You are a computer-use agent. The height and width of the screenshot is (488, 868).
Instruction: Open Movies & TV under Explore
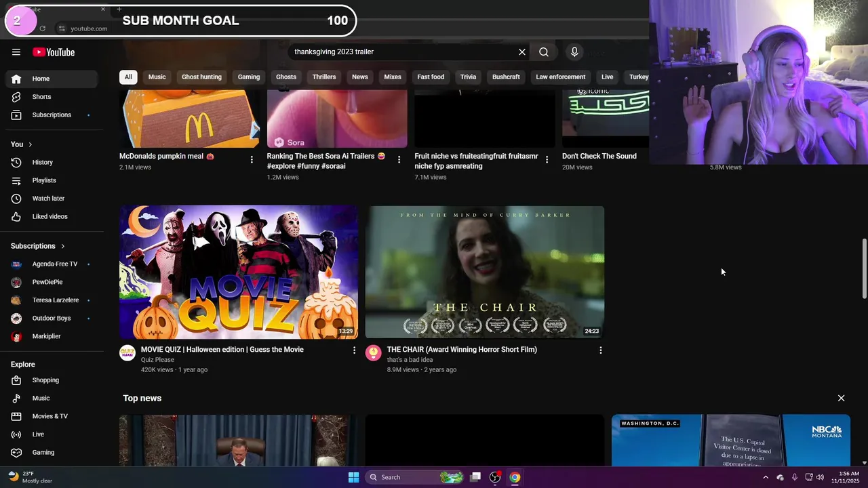coord(52,416)
